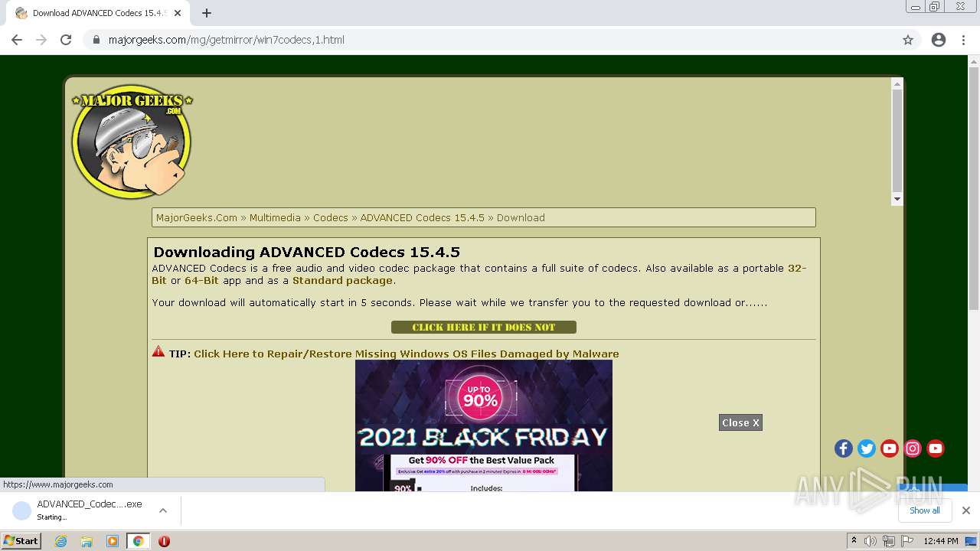The image size is (980, 551).
Task: Click the 'Downloading ADVANCED Codecs 15.4.5' heading
Action: point(306,252)
